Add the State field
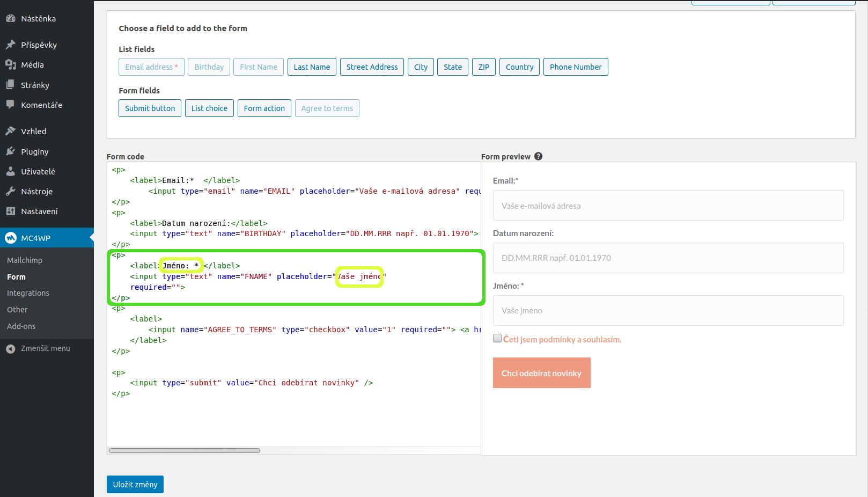The height and width of the screenshot is (497, 868). coord(453,67)
